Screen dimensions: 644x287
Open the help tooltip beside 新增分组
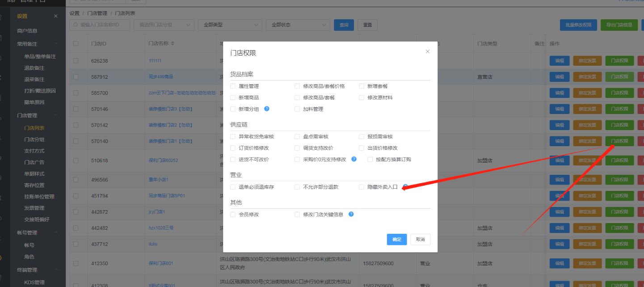(266, 109)
